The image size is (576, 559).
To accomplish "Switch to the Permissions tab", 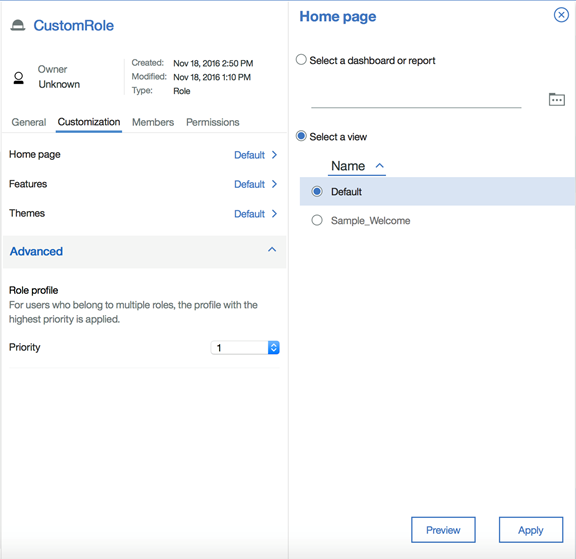I will (213, 122).
